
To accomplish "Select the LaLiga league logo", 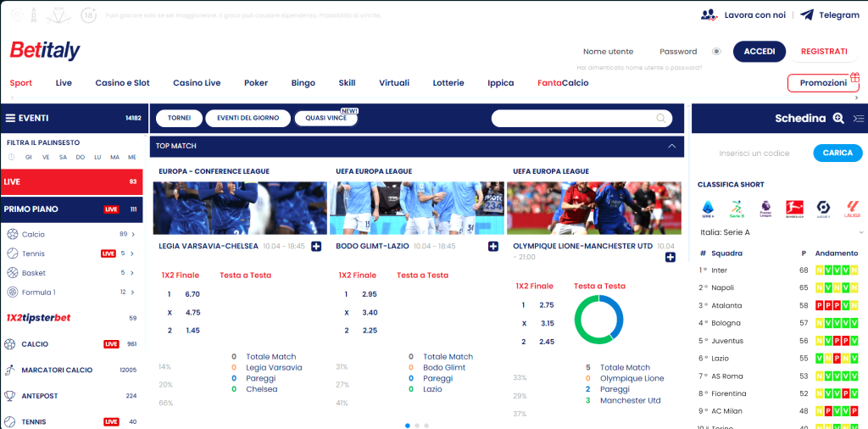I will (852, 208).
